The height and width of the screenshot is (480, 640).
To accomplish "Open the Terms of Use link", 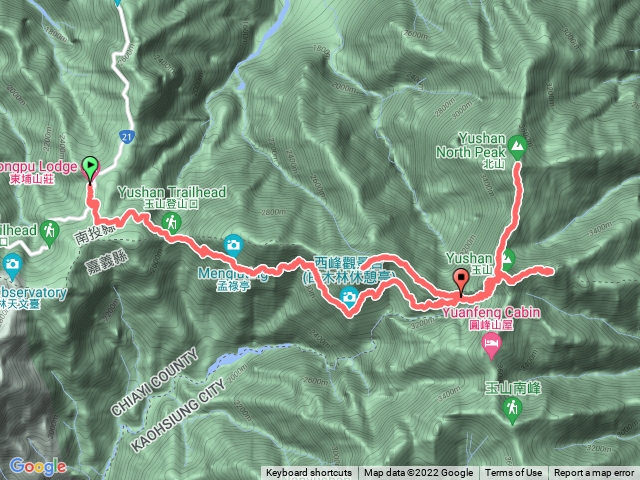I will click(x=513, y=473).
